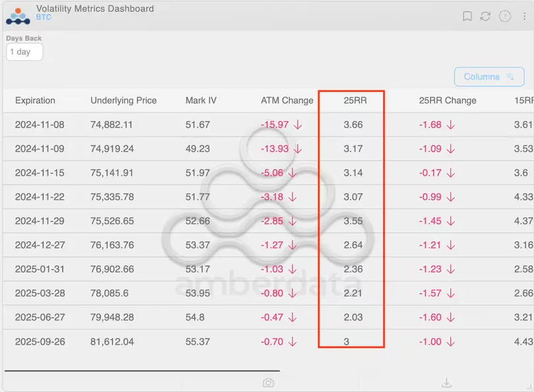Click the Volatility Metrics Dashboard title
This screenshot has width=534, height=392.
(95, 9)
